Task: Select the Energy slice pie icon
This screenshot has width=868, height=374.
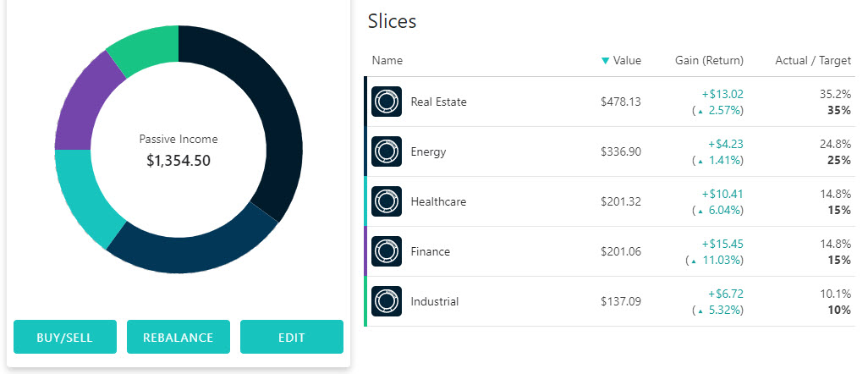Action: [387, 151]
